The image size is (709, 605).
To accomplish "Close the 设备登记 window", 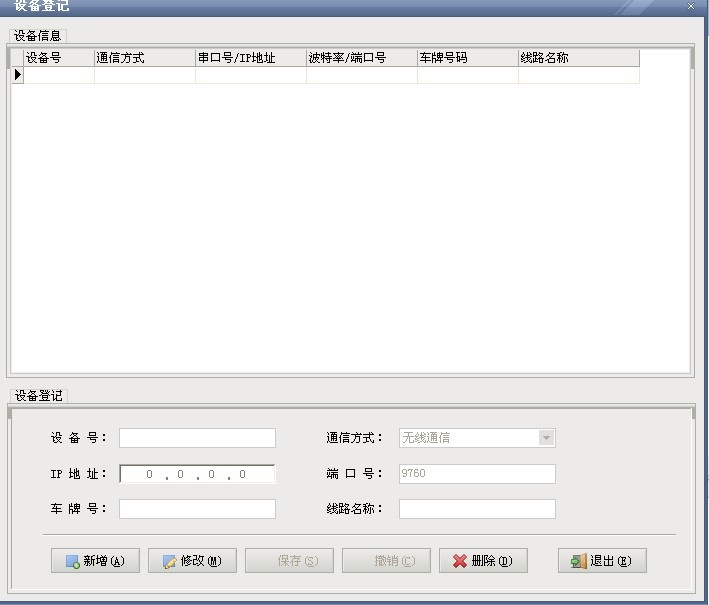I will tap(691, 6).
